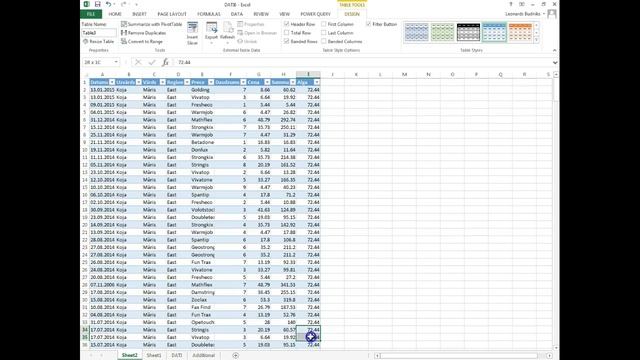
Task: Switch to the INSERT ribbon tab
Action: 139,14
